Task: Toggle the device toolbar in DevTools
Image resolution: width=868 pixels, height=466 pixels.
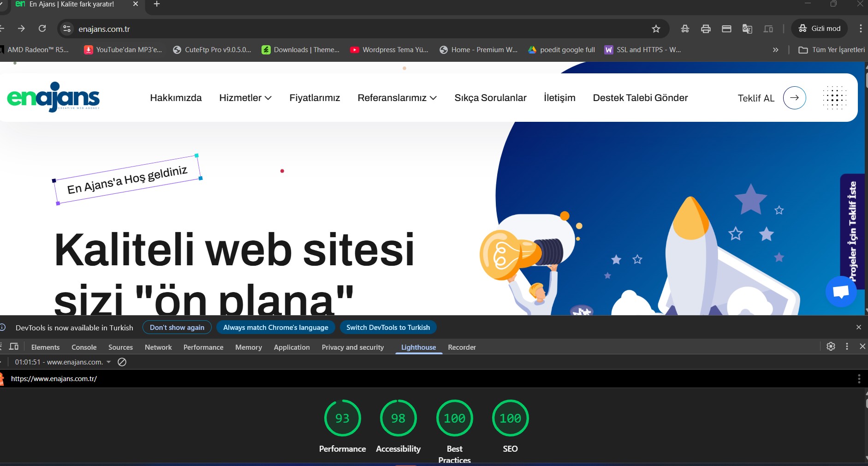Action: 14,347
